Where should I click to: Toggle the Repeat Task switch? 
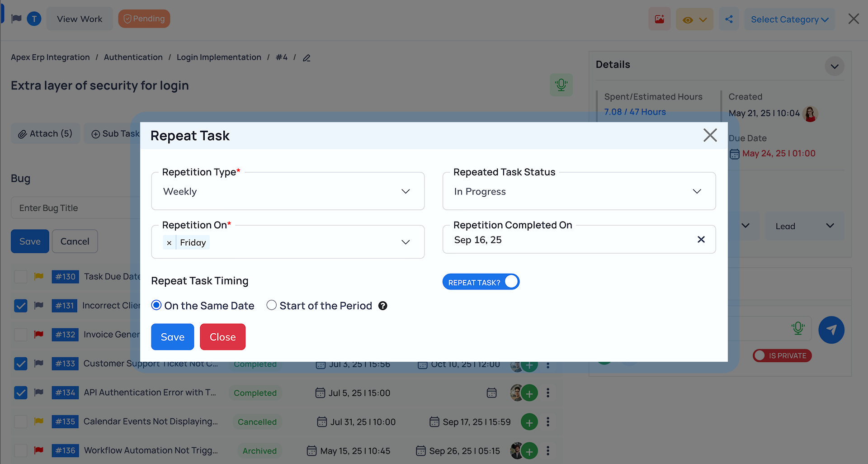coord(481,282)
